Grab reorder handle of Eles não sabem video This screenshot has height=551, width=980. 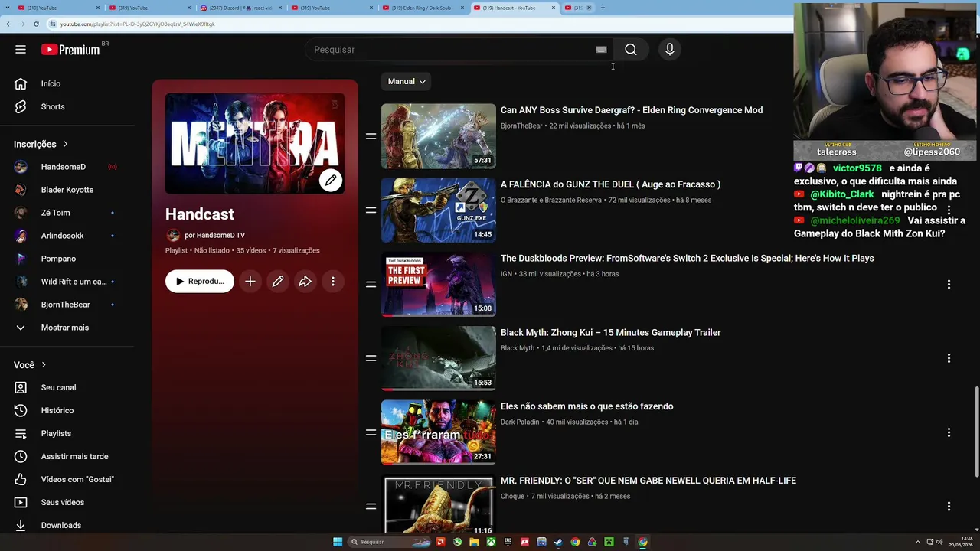tap(371, 432)
